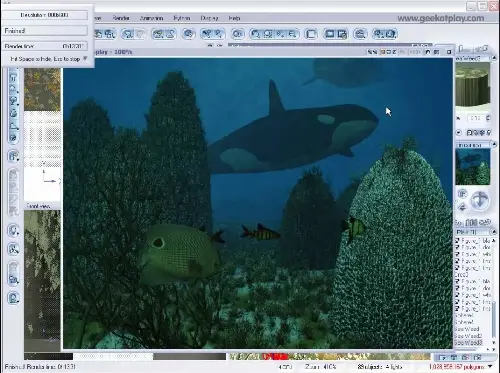Toggle Figure_1 dor checkbox below [rocs]
This screenshot has width=500, height=373.
pyautogui.click(x=457, y=288)
